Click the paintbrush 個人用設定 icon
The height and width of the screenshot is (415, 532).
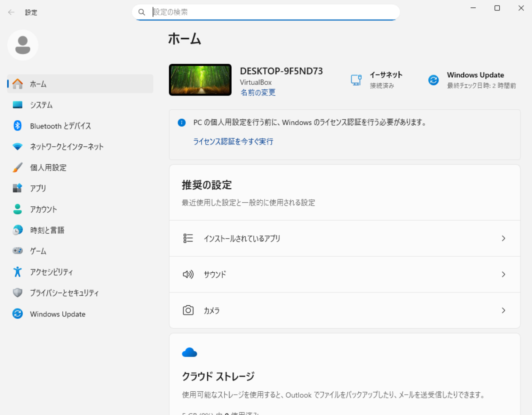pyautogui.click(x=17, y=167)
